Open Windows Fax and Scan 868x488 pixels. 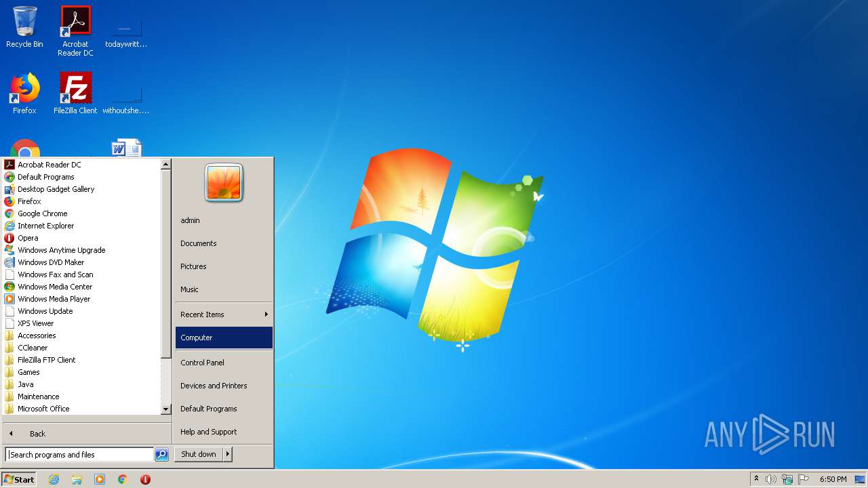[x=81, y=274]
